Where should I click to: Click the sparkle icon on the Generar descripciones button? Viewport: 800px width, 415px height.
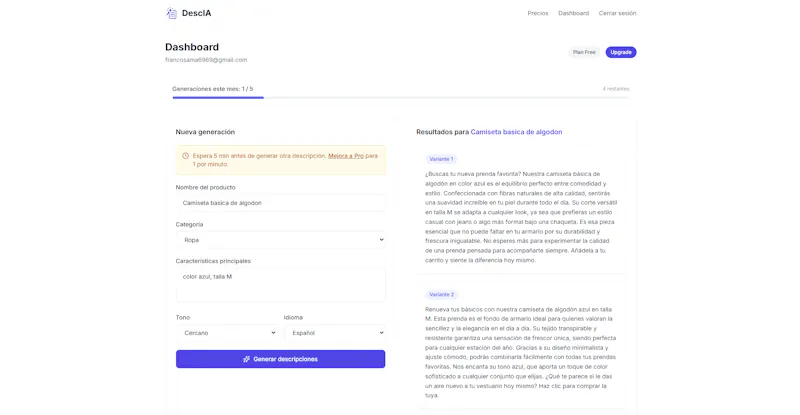(246, 359)
